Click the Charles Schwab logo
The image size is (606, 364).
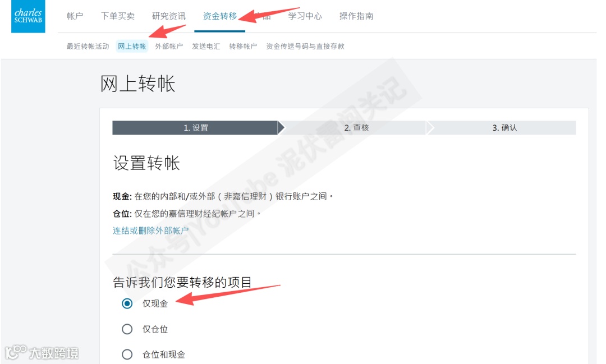28,16
